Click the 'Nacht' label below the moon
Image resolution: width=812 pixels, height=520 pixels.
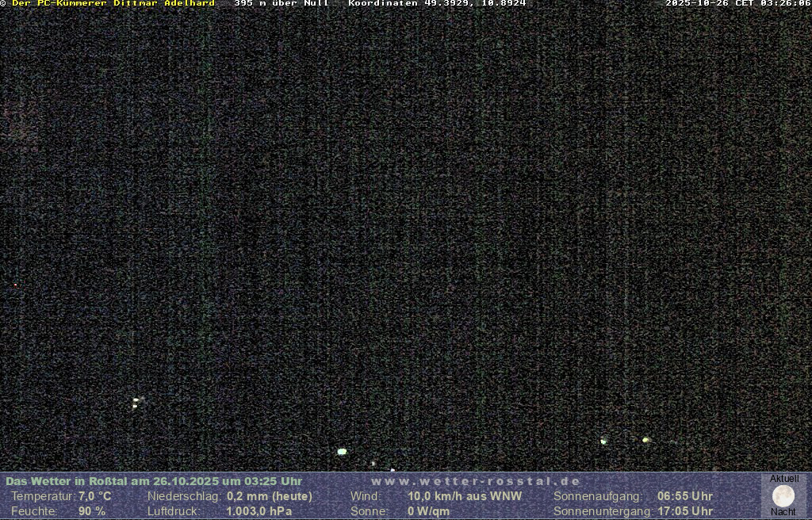click(x=783, y=512)
